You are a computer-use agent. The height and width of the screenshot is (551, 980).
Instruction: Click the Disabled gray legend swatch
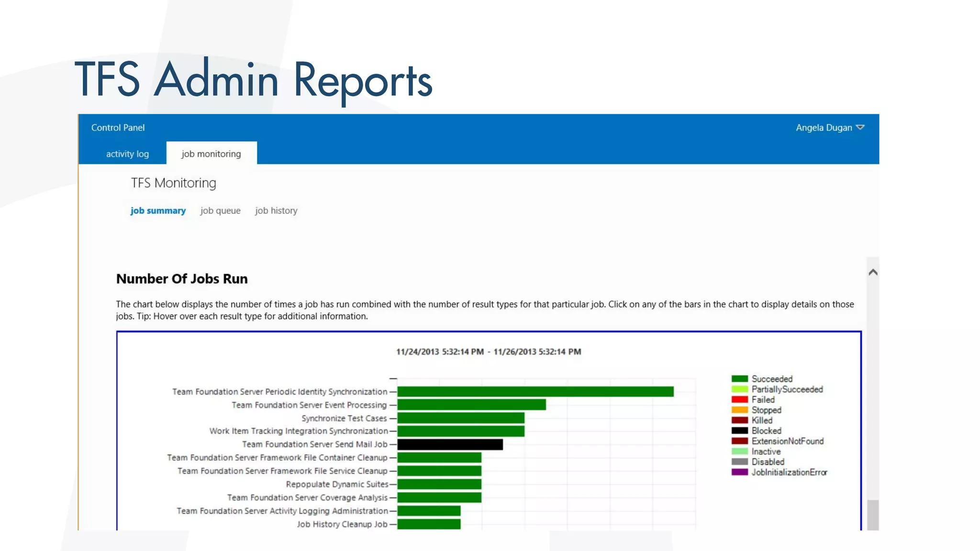tap(739, 462)
